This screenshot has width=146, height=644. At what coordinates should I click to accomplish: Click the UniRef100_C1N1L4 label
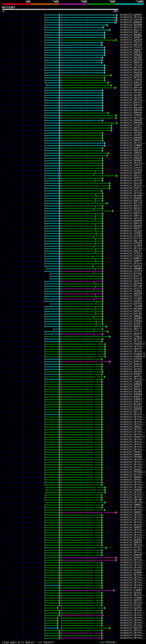click(131, 337)
